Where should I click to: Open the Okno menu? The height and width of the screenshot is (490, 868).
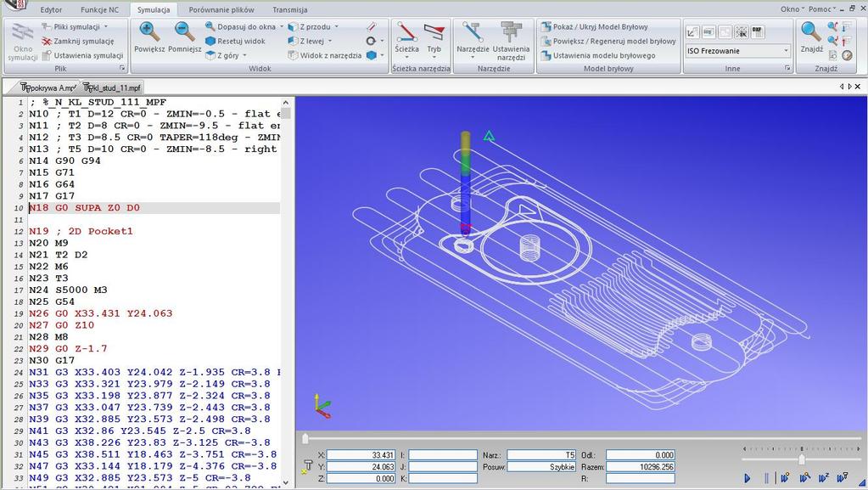tap(791, 8)
